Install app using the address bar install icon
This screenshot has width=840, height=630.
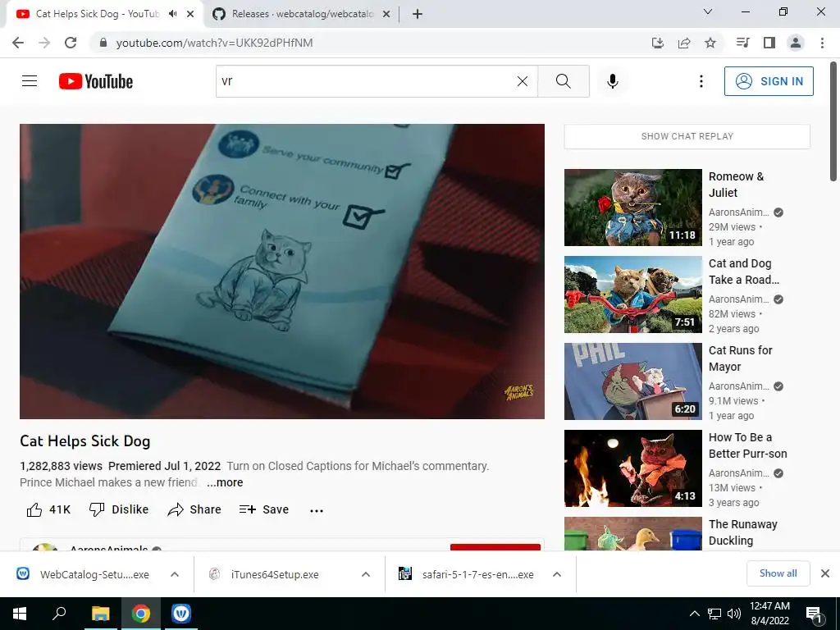coord(657,43)
